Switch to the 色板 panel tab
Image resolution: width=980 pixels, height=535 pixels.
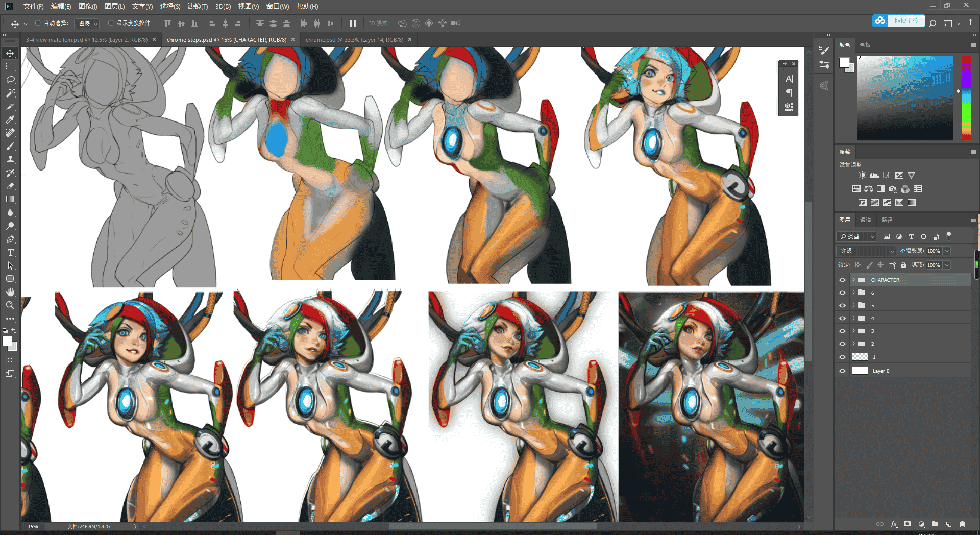pyautogui.click(x=865, y=45)
